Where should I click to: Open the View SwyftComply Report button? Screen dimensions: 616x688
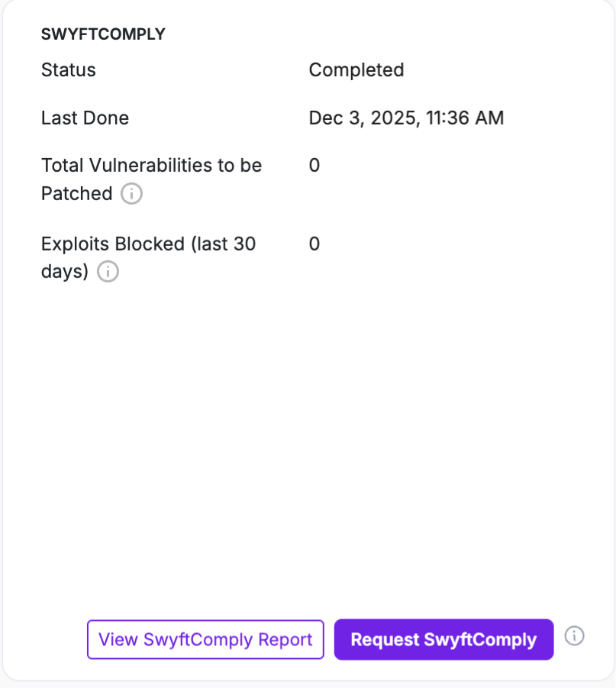[x=205, y=639]
